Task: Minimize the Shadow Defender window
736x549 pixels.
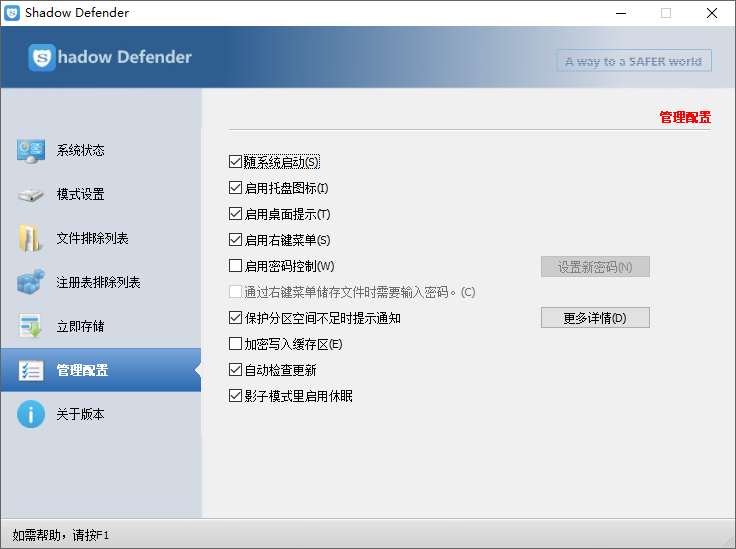Action: (621, 13)
